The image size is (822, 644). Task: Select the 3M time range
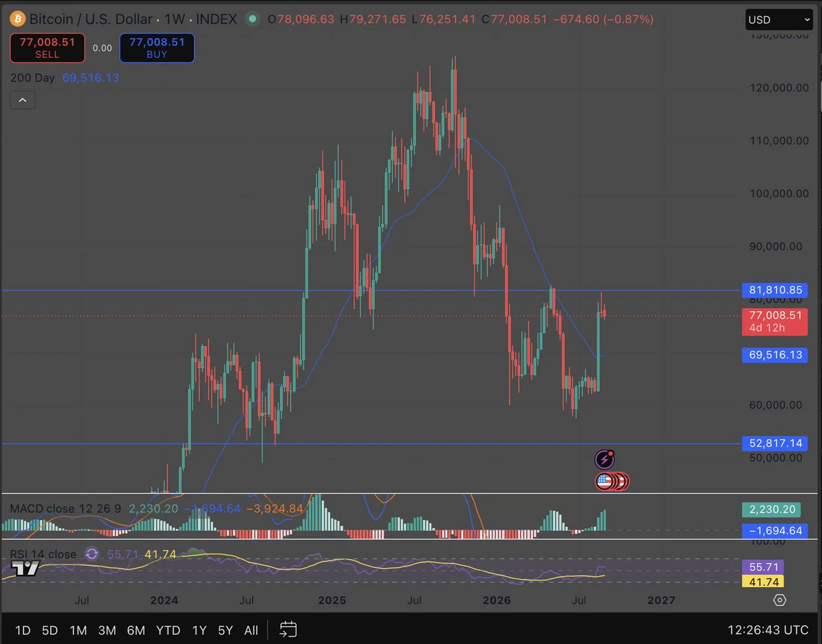(106, 630)
